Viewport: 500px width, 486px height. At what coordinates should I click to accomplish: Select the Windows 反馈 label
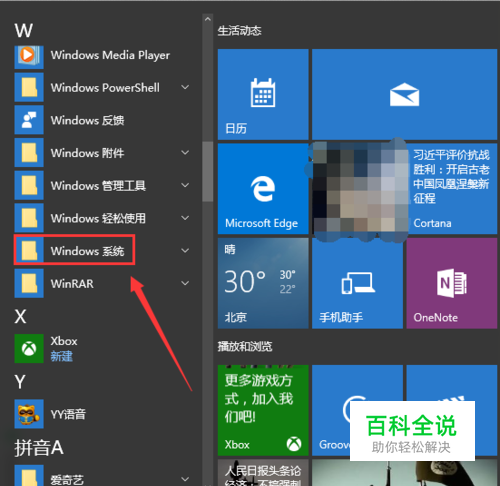87,120
